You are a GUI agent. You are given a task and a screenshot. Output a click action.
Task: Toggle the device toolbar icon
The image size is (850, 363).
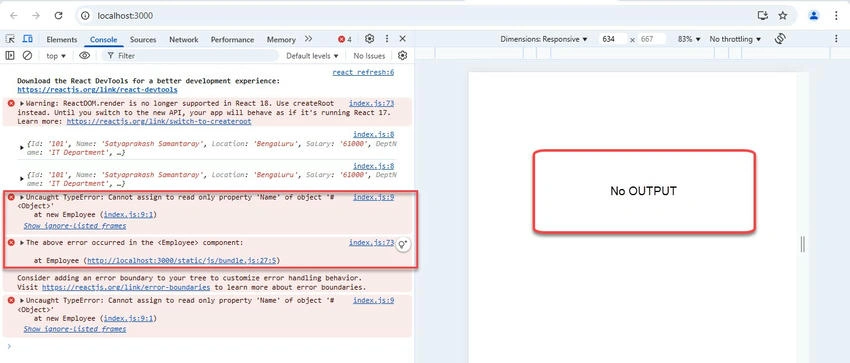pyautogui.click(x=27, y=39)
